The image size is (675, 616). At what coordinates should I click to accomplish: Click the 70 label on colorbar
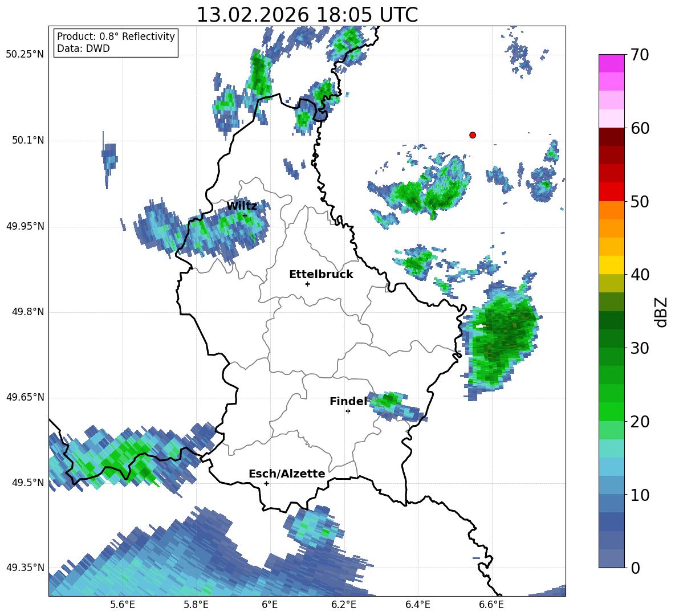tap(640, 55)
